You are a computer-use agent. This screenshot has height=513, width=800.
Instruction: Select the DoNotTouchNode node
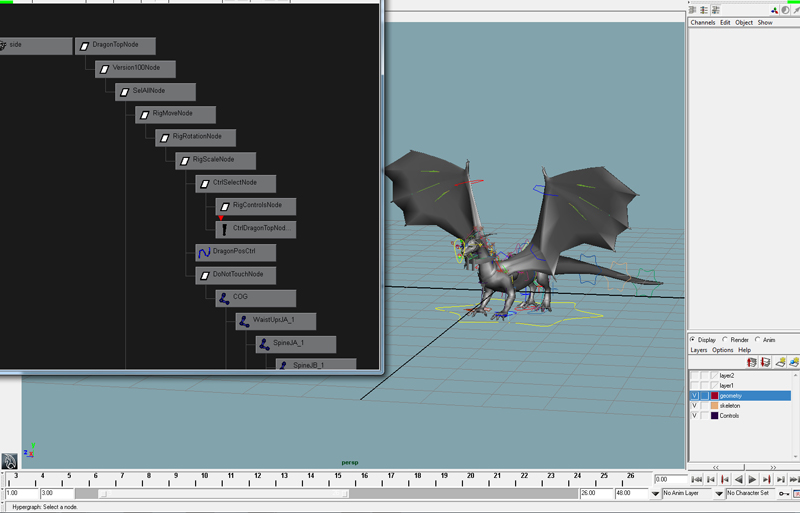[x=235, y=275]
